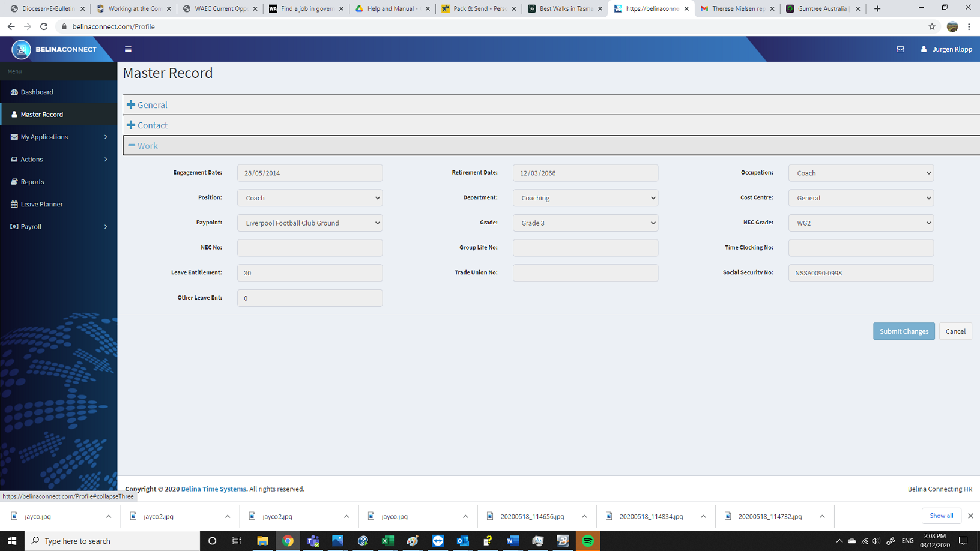The height and width of the screenshot is (551, 980).
Task: Open the Department dropdown
Action: coord(585,198)
